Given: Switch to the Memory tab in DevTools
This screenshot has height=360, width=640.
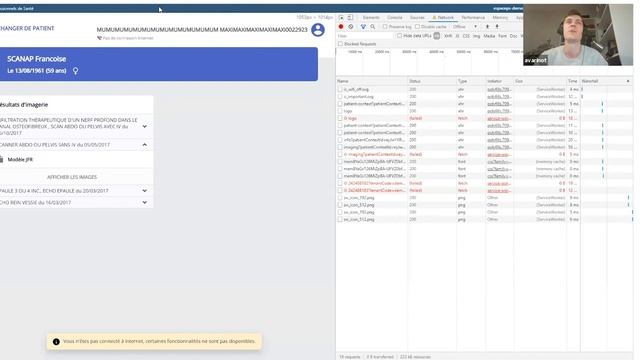Looking at the screenshot, I should [x=500, y=18].
